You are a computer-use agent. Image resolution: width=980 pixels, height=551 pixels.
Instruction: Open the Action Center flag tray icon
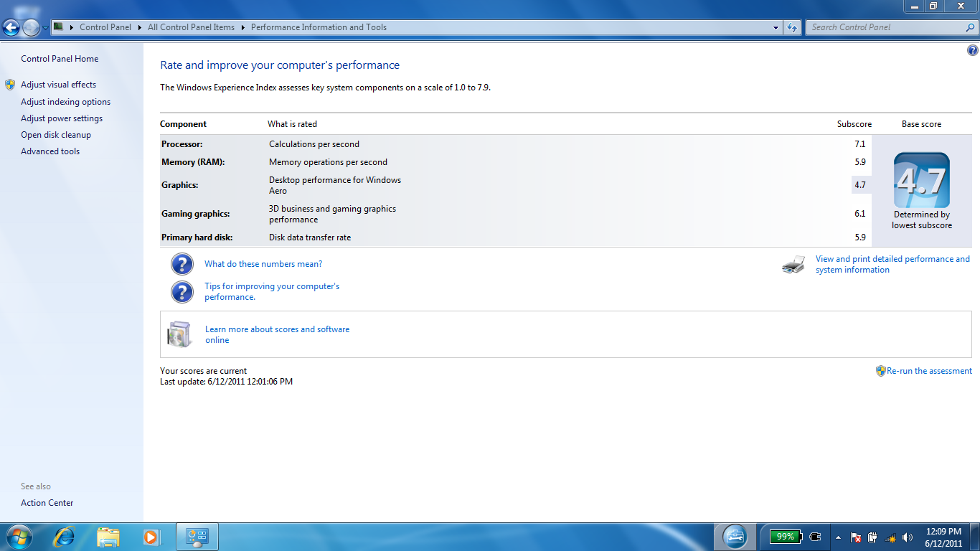[855, 537]
